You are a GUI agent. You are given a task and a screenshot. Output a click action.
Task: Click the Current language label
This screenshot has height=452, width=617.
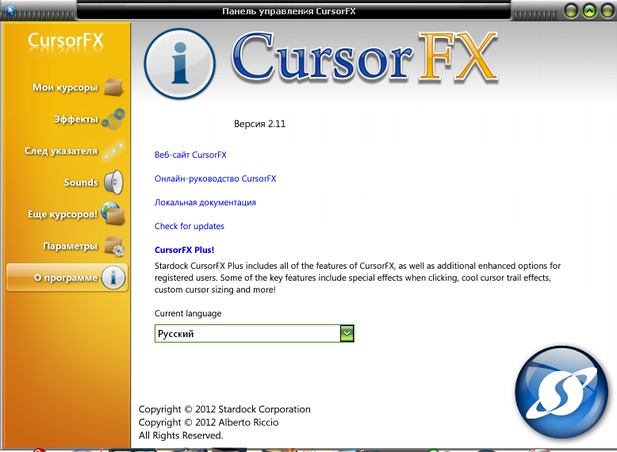(x=188, y=314)
